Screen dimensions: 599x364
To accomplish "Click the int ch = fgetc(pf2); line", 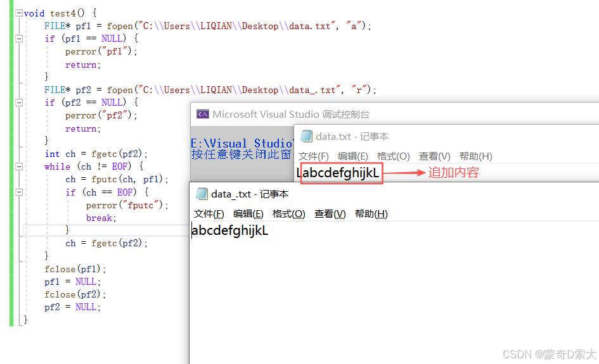I will (x=96, y=154).
